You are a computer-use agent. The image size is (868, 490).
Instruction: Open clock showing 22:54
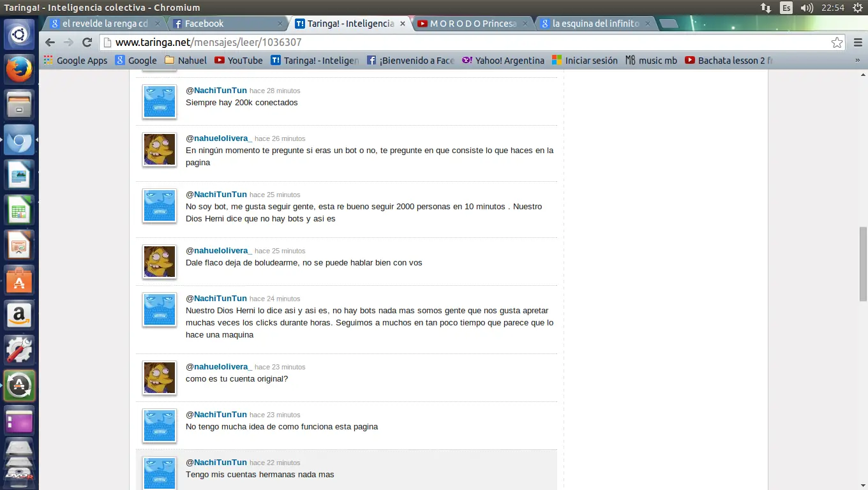point(833,8)
